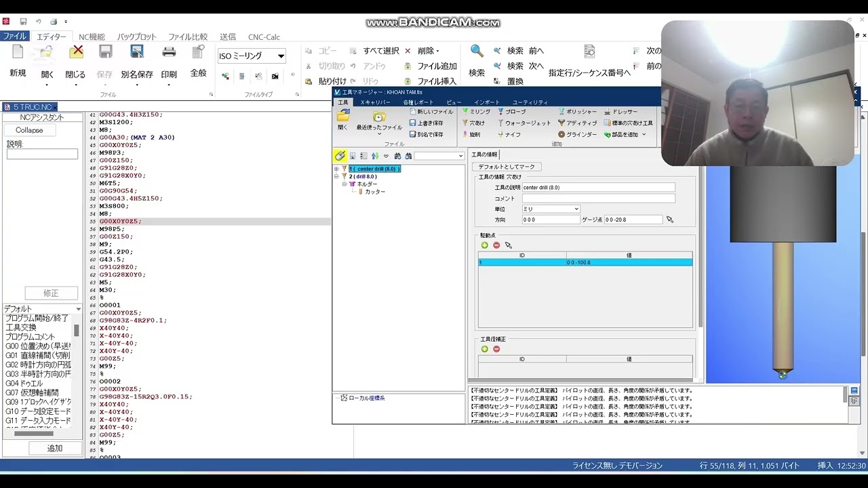Switch to the バックプロット (Backplot) tab
868x488 pixels.
pos(136,37)
